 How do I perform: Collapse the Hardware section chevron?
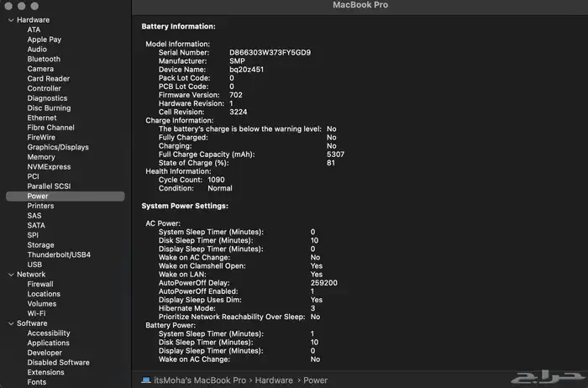point(11,20)
